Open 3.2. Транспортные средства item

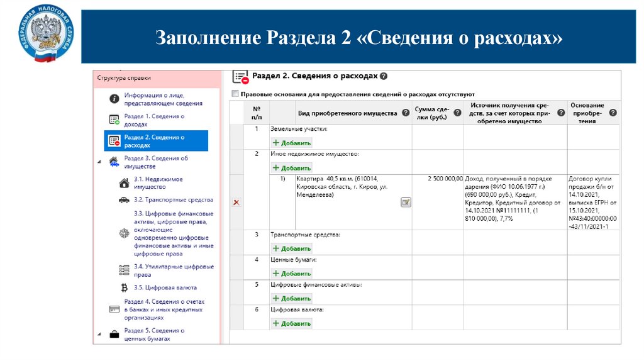tap(174, 199)
